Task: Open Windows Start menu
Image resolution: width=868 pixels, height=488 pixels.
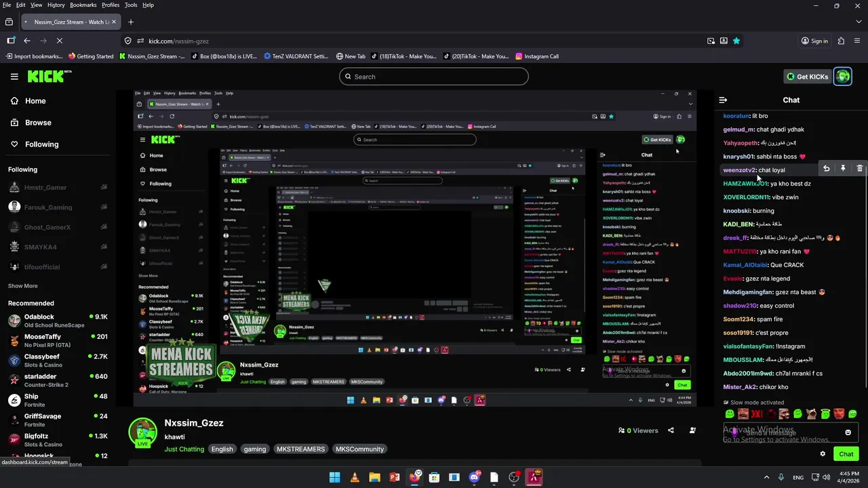Action: tap(334, 477)
